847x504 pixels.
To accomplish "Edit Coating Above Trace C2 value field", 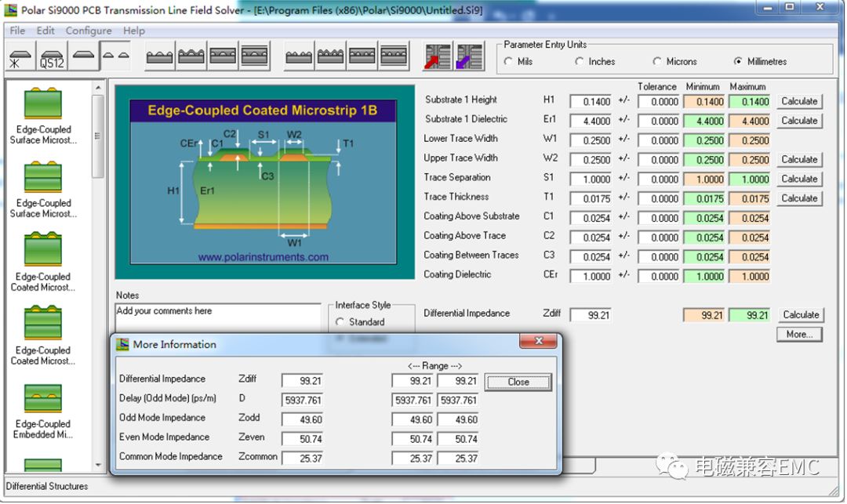I will (591, 237).
